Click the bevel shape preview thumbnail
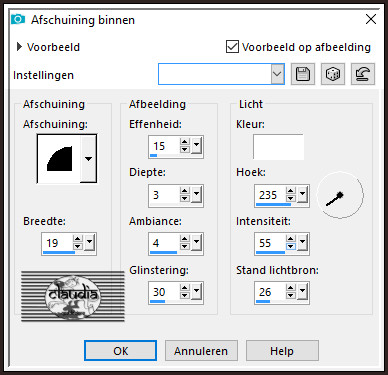The width and height of the screenshot is (388, 375). click(x=59, y=159)
